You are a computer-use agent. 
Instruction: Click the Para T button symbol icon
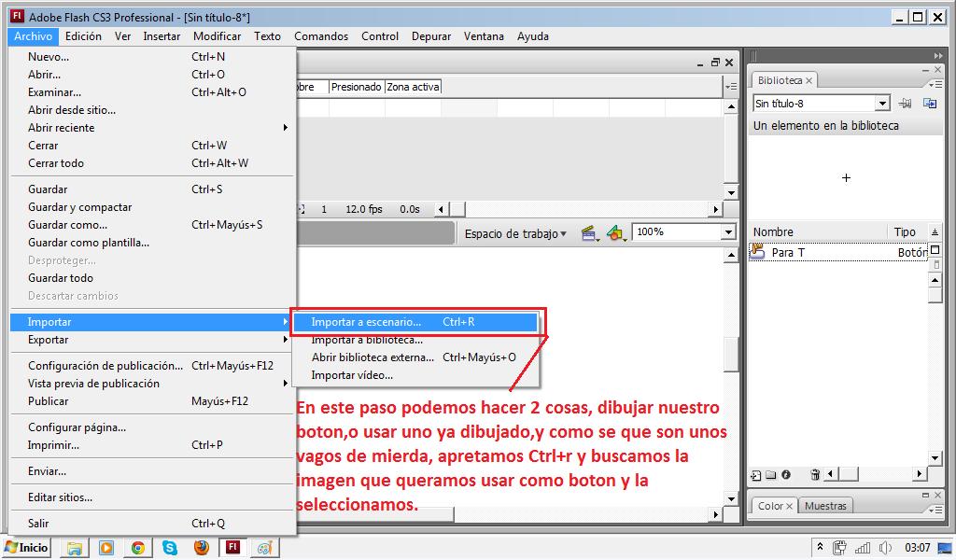[x=757, y=252]
